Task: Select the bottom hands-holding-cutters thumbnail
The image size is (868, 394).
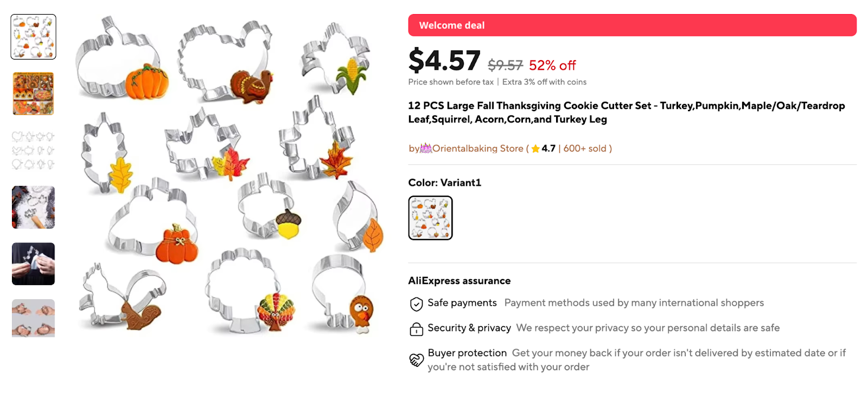Action: click(33, 319)
